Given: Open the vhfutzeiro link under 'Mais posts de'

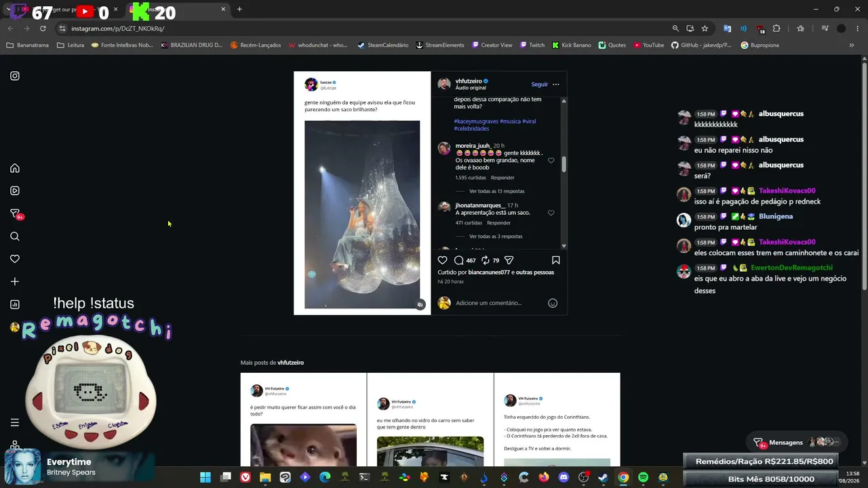Looking at the screenshot, I should pyautogui.click(x=291, y=363).
